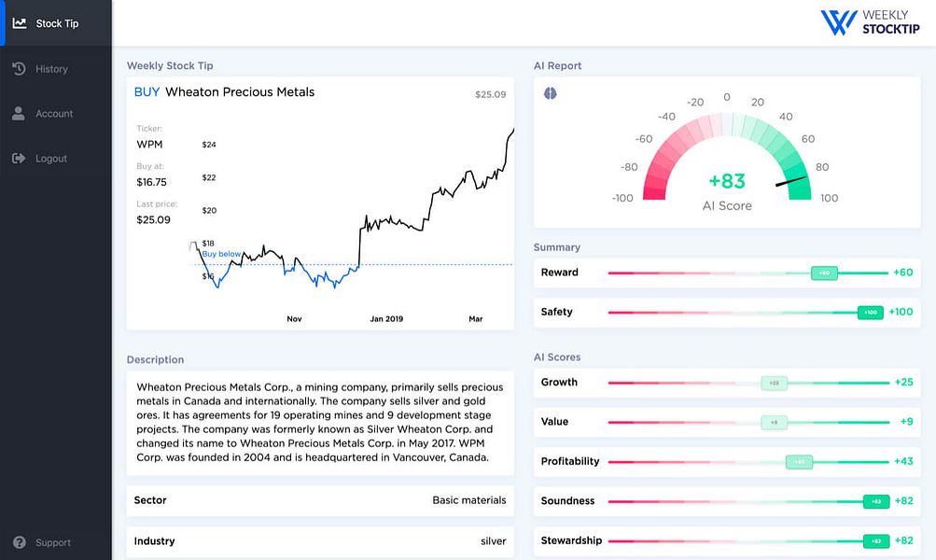Screen dimensions: 936x560
Task: Click the +83 AI Score value
Action: click(x=726, y=181)
